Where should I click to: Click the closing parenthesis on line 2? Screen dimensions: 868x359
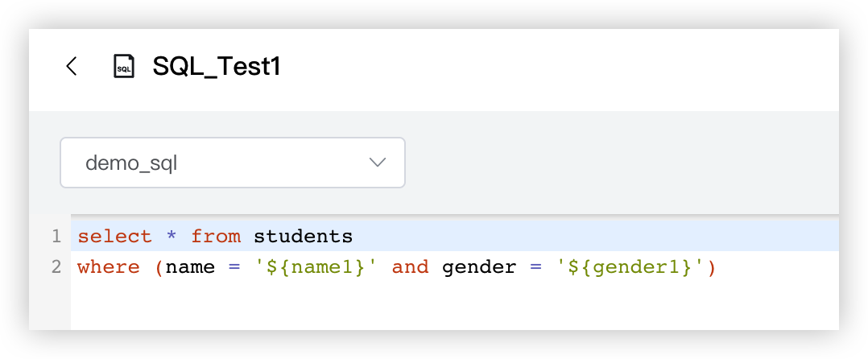(711, 266)
